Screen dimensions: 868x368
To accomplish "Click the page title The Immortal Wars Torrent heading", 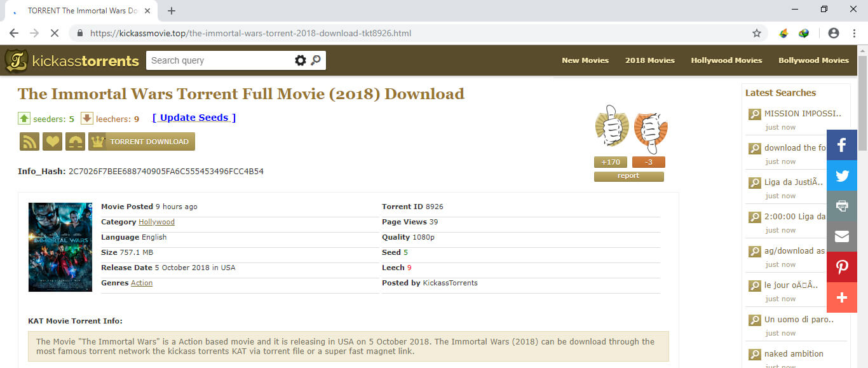I will [241, 94].
